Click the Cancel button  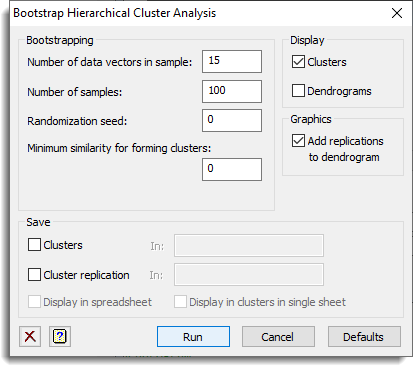click(x=278, y=337)
